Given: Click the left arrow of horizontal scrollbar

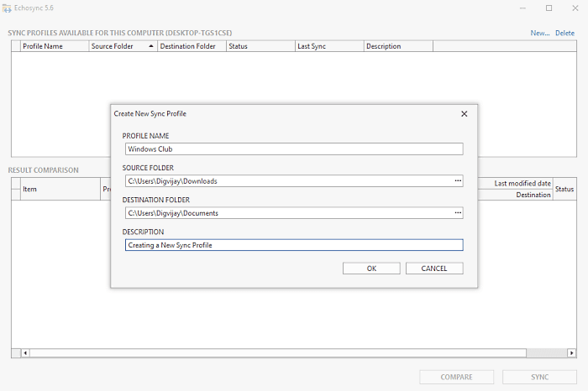Looking at the screenshot, I should pos(25,352).
